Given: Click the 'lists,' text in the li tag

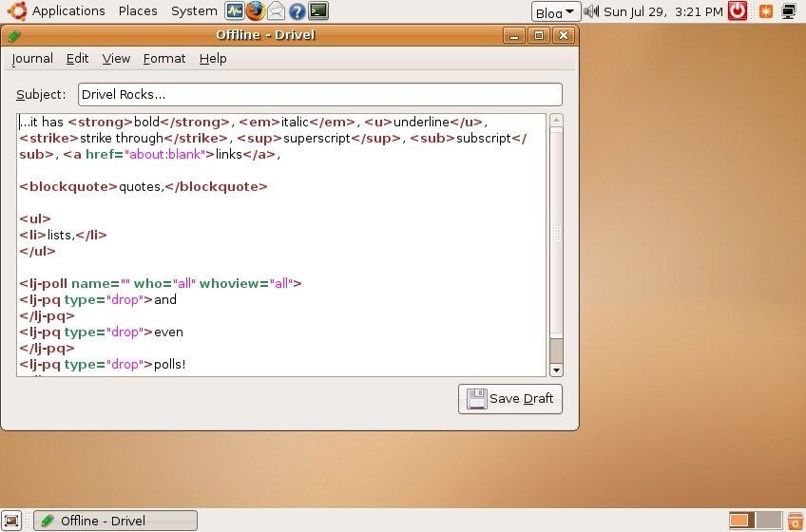Looking at the screenshot, I should pyautogui.click(x=61, y=235).
